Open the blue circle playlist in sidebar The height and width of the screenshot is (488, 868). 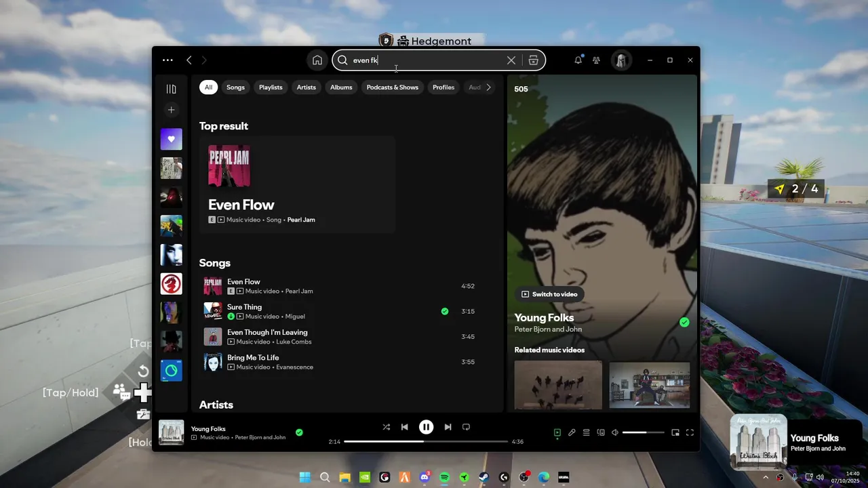pos(171,370)
